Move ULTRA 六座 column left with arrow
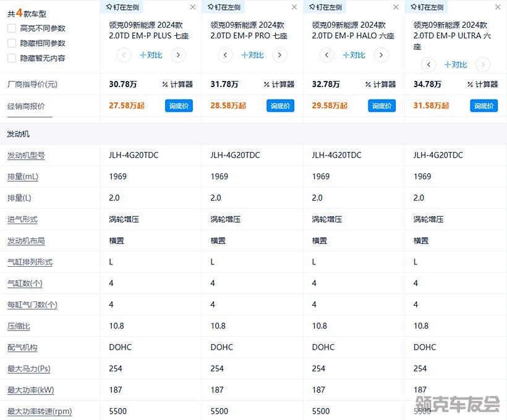Image resolution: width=507 pixels, height=420 pixels. tap(428, 65)
